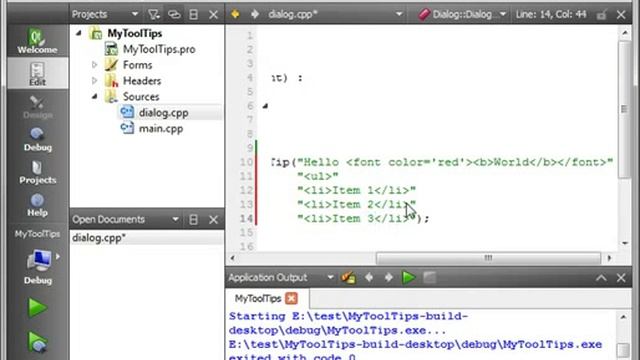Open the dialog.cpp file dropdown in editor
This screenshot has height=360, width=640.
point(335,14)
